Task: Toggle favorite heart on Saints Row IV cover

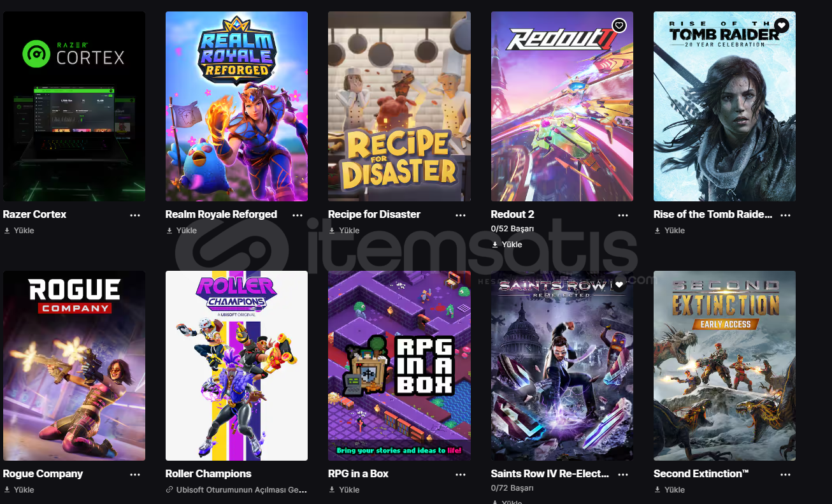Action: pyautogui.click(x=619, y=285)
